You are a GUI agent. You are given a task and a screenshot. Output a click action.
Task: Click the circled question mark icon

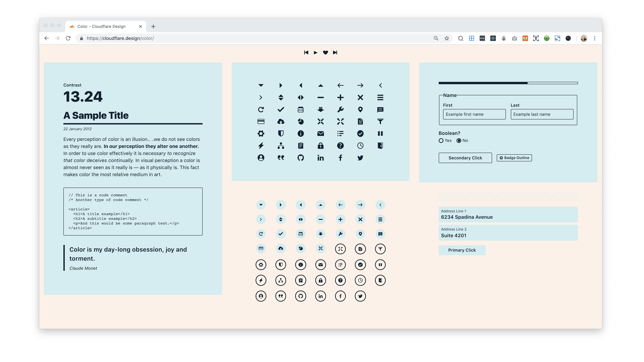(340, 280)
